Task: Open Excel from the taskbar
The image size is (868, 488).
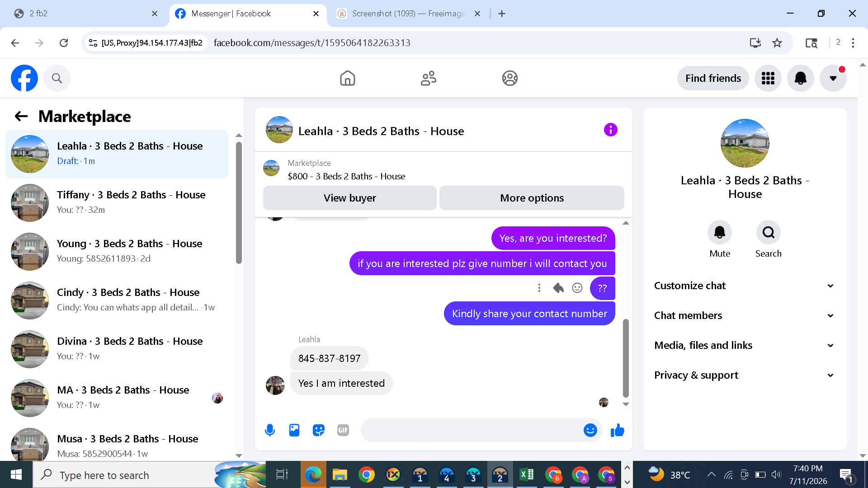Action: (527, 475)
